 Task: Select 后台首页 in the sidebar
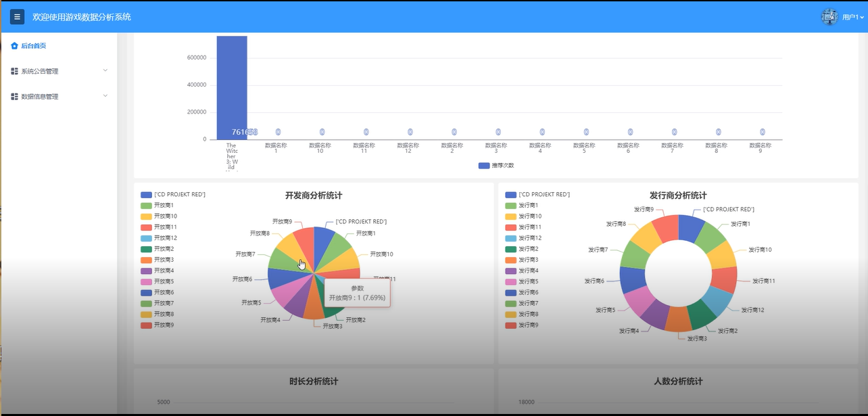point(30,45)
